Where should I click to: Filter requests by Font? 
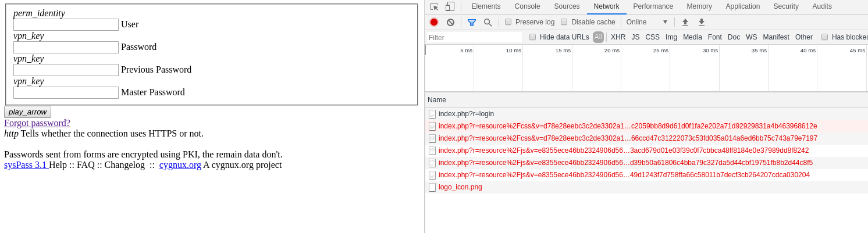click(x=714, y=37)
